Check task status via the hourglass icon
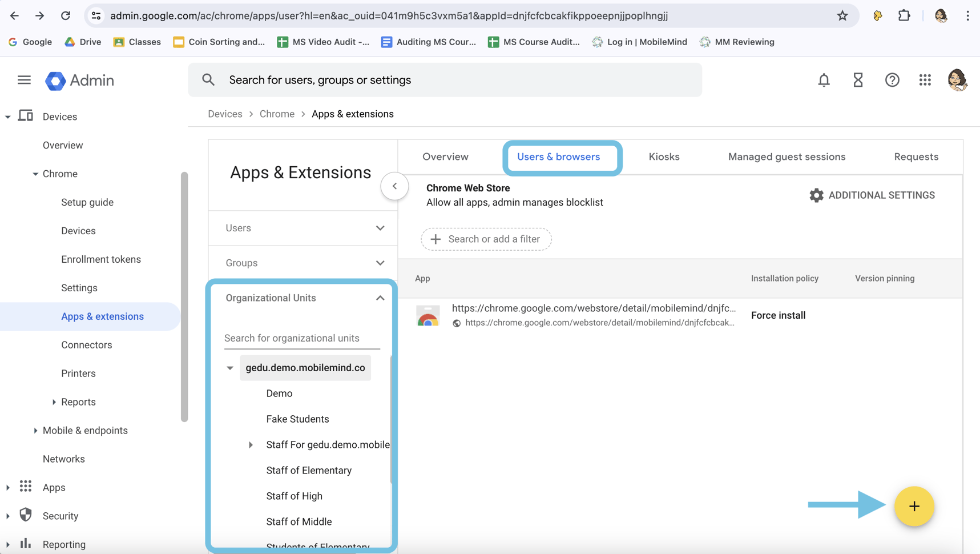This screenshot has width=980, height=554. click(x=858, y=80)
